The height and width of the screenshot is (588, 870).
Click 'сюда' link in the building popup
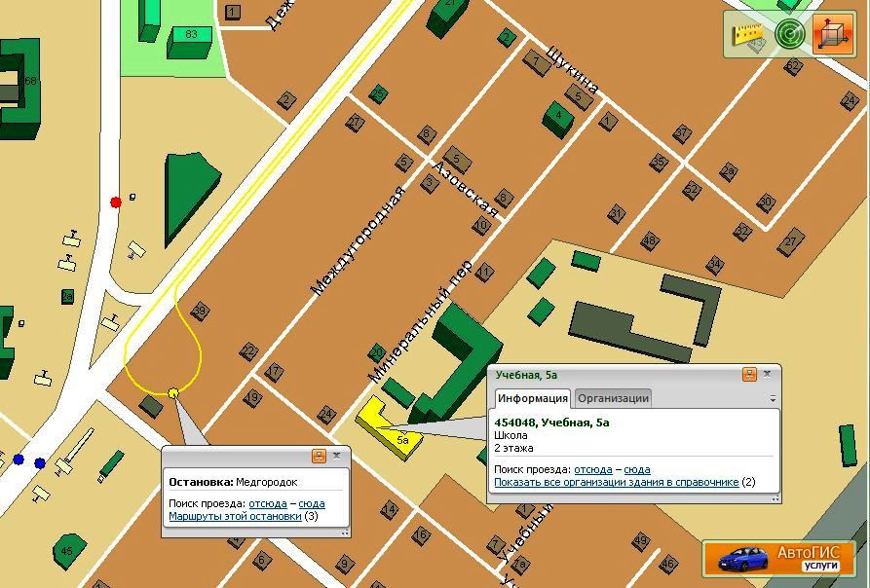coord(637,469)
